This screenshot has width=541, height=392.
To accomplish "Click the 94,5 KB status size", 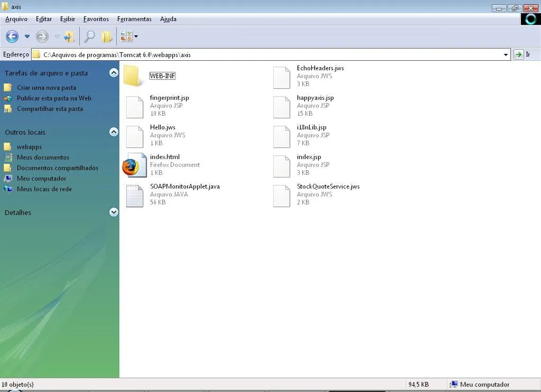I will pos(418,385).
